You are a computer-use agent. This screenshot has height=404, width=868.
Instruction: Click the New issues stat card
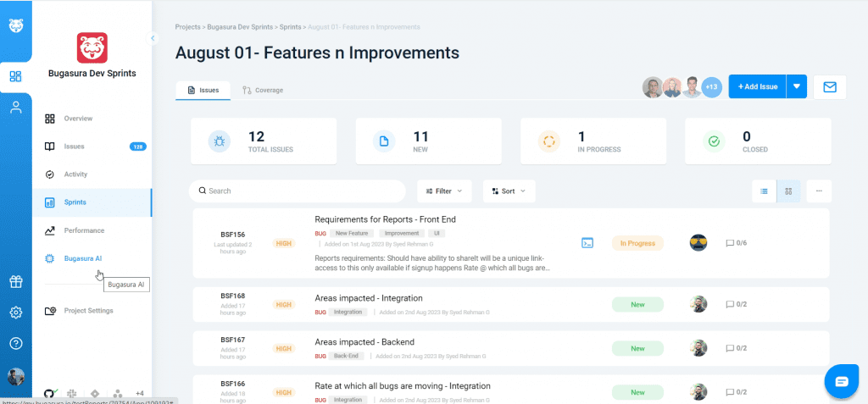click(x=428, y=141)
